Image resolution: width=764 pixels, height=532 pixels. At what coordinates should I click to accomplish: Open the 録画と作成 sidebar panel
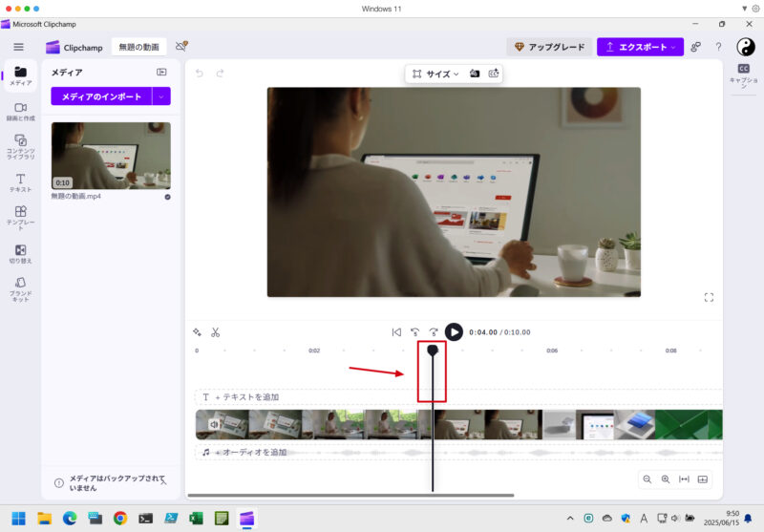[20, 112]
